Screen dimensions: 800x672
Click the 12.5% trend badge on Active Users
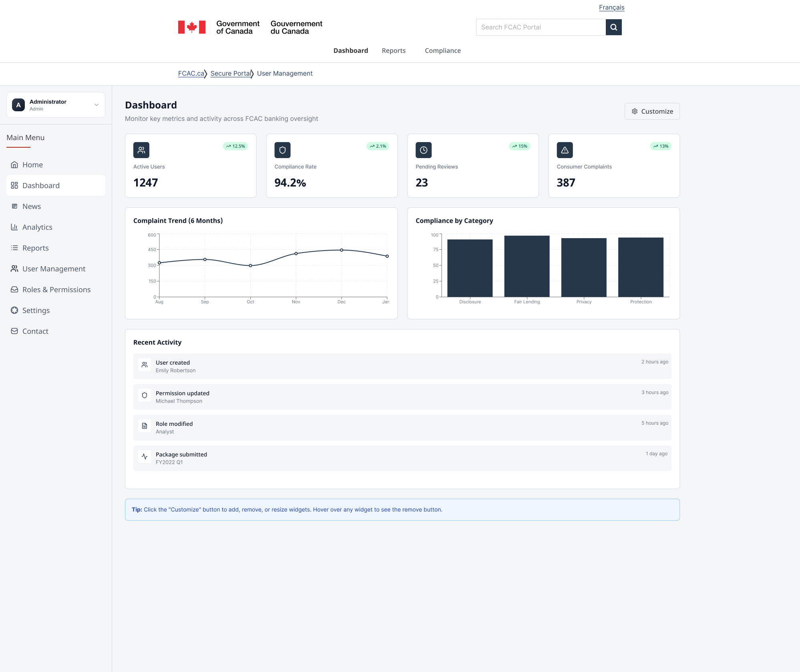click(x=235, y=146)
